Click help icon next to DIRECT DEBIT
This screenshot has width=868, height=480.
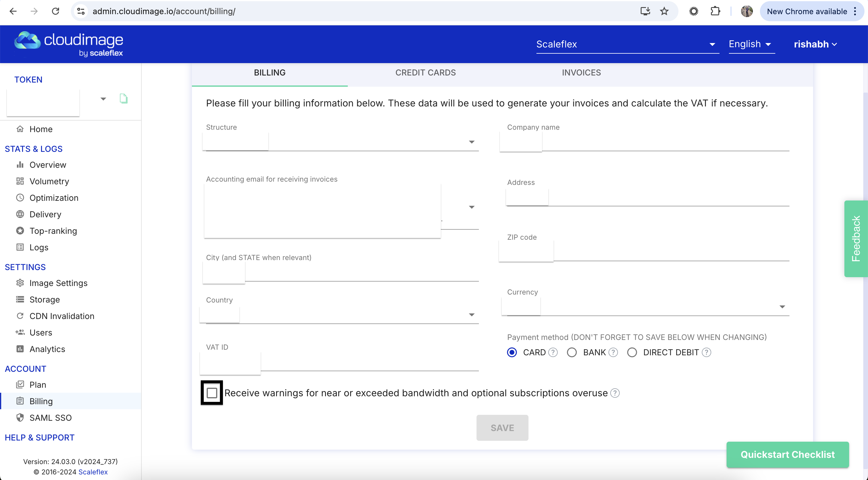click(707, 352)
